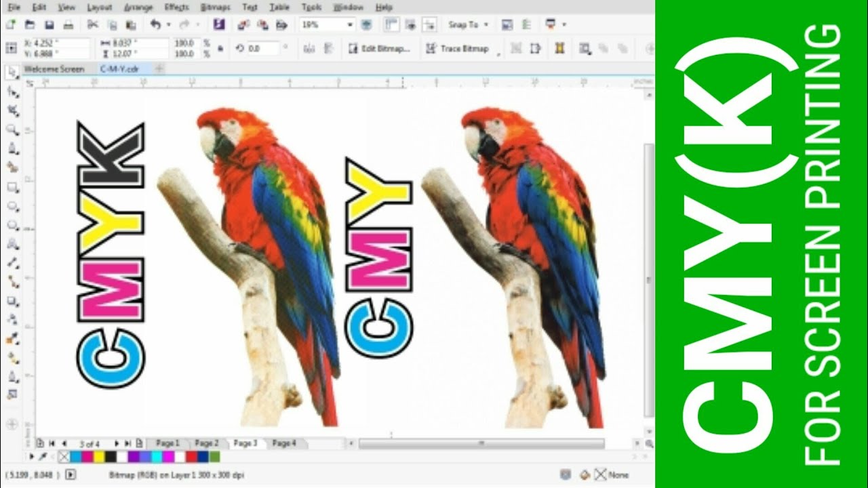Select the Ellipse tool
Screen dimensions: 868x488
pos(12,206)
